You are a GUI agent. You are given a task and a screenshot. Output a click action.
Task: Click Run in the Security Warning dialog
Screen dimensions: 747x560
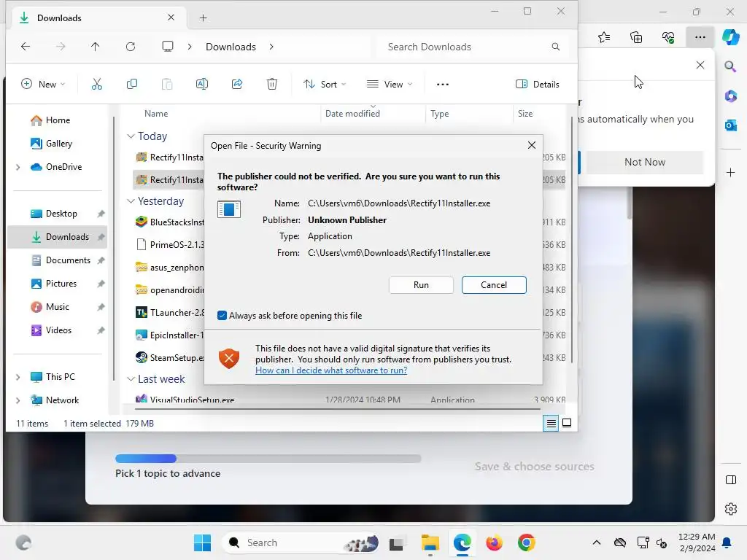point(421,285)
